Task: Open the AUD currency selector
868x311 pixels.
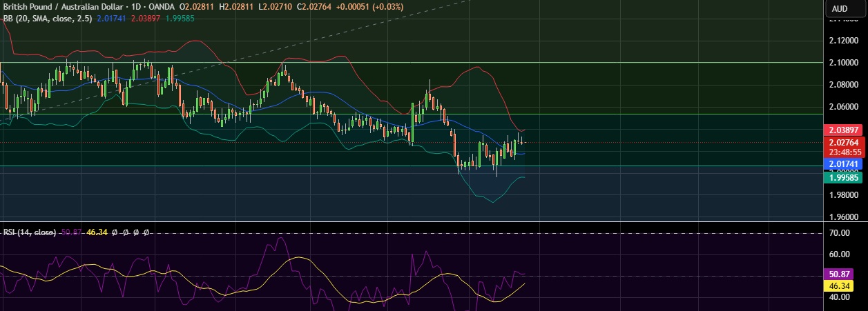Action: [840, 9]
